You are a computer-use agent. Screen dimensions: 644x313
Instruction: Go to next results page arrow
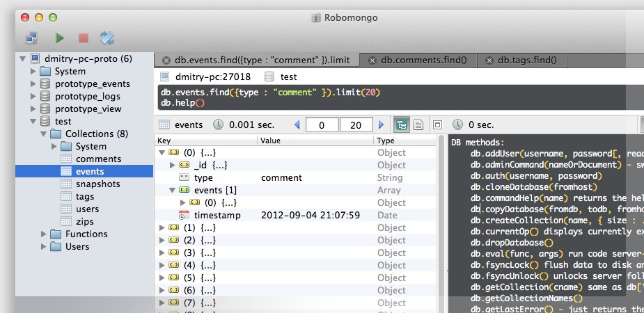tap(381, 125)
